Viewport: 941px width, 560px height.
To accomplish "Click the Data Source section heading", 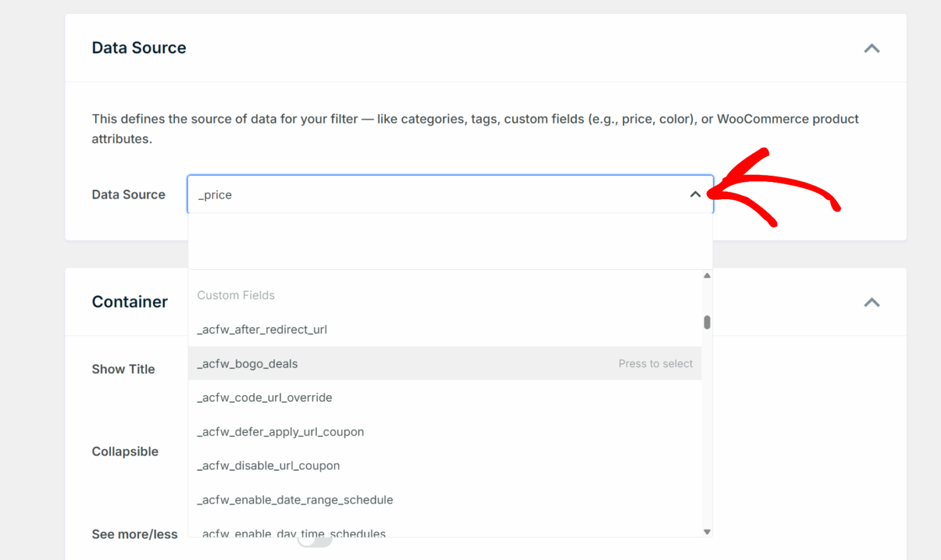I will pos(139,48).
